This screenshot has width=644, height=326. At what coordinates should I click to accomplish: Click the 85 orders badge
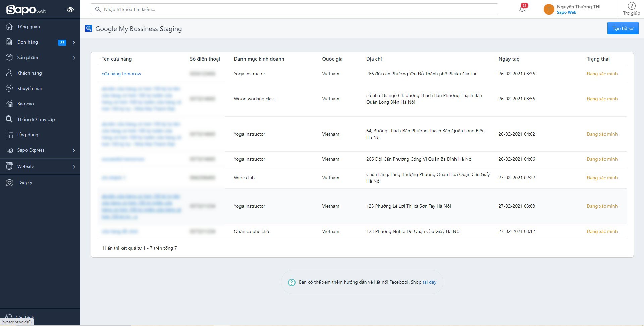pyautogui.click(x=62, y=42)
